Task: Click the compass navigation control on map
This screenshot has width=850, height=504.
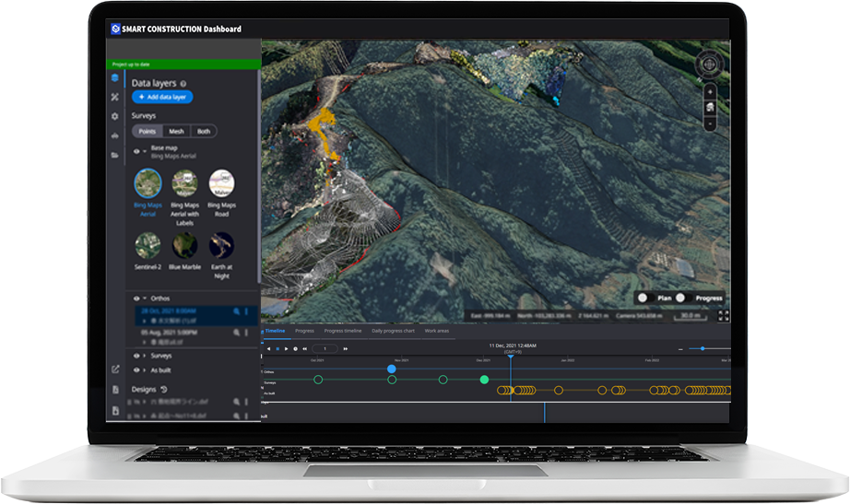Action: (709, 64)
